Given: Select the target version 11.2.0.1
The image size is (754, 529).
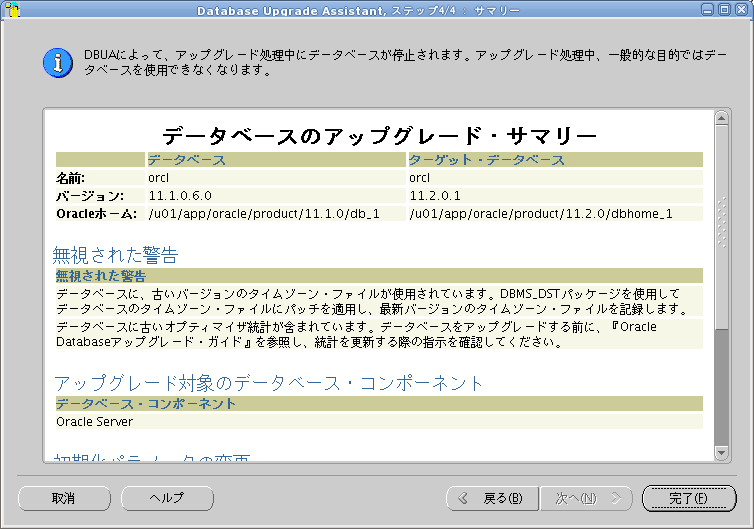Looking at the screenshot, I should 435,196.
